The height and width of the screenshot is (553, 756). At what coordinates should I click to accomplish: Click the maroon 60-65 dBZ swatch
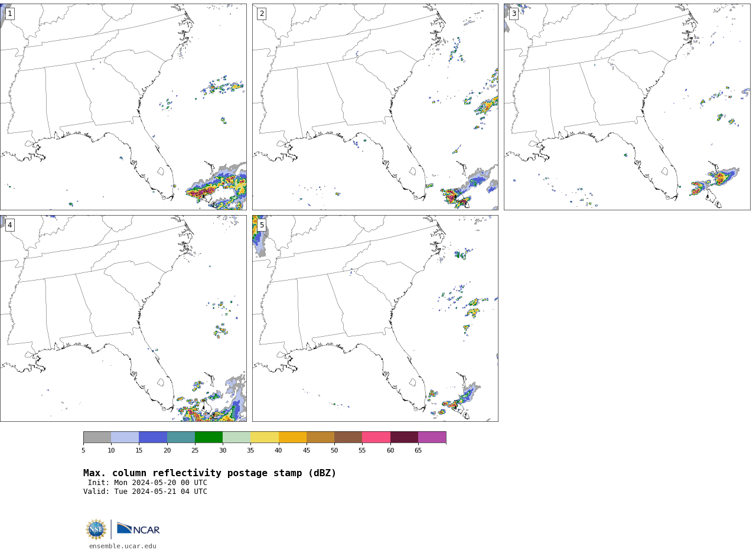(x=404, y=437)
